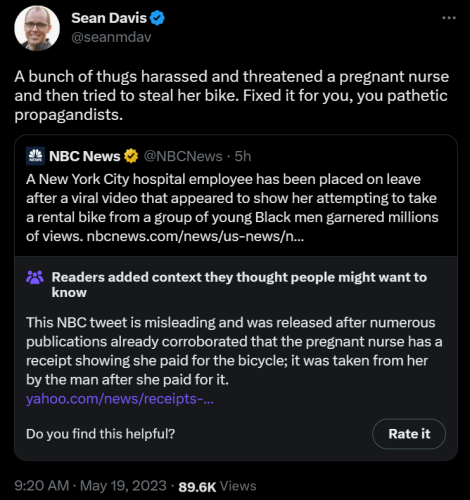Open the quoted NBC News tweet text

point(232,208)
